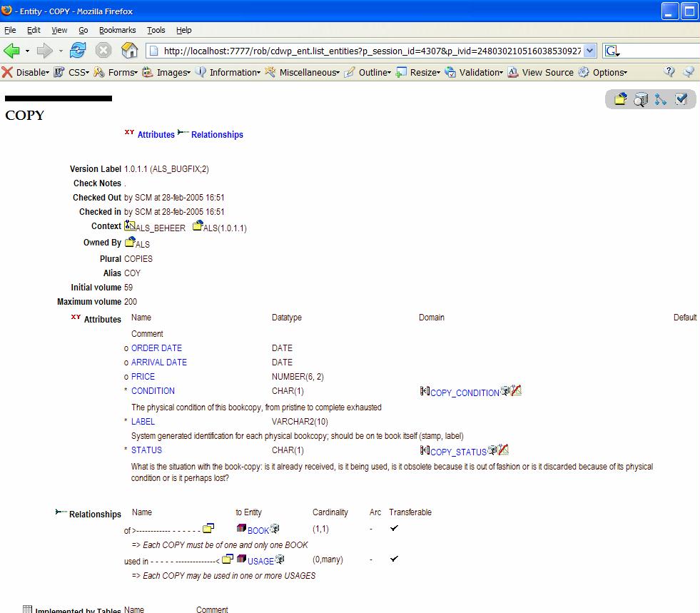700x613 pixels.
Task: Click the Firefox Back arrow button
Action: click(11, 51)
